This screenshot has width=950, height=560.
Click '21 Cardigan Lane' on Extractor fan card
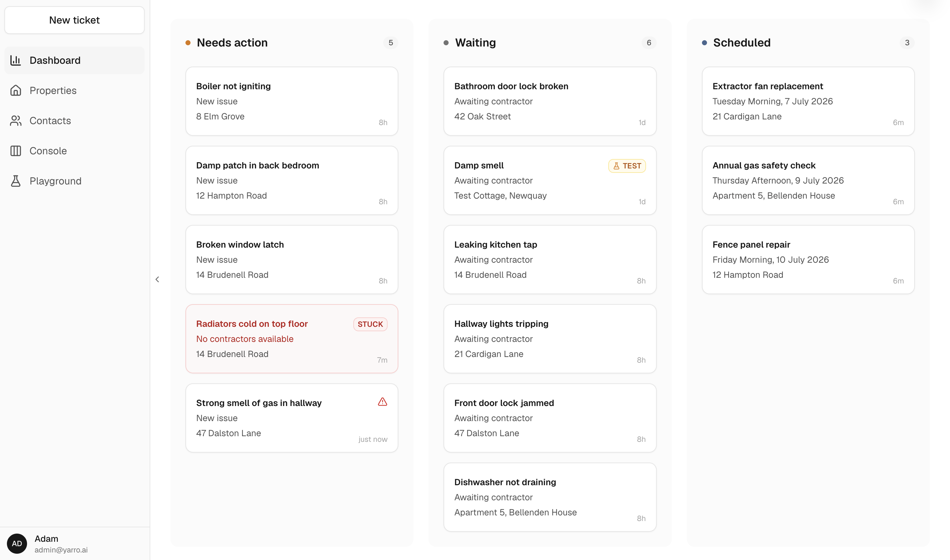pos(747,117)
